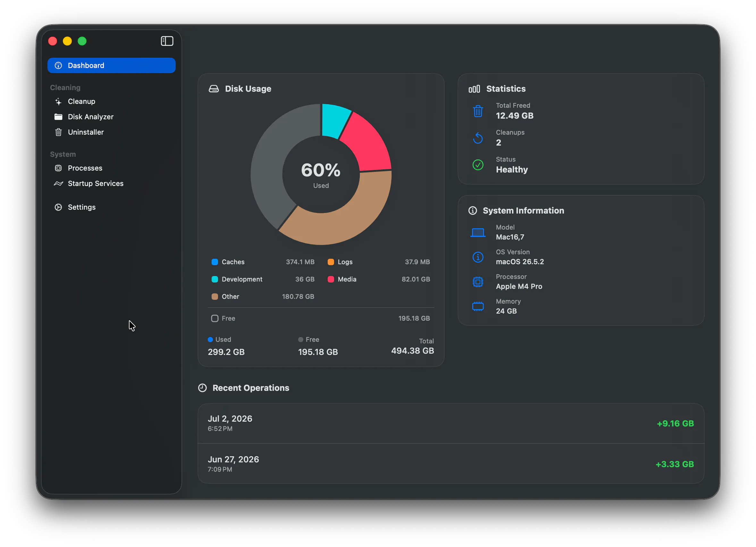Viewport: 756px width, 547px height.
Task: Click the Mac16,7 model value
Action: (x=510, y=237)
